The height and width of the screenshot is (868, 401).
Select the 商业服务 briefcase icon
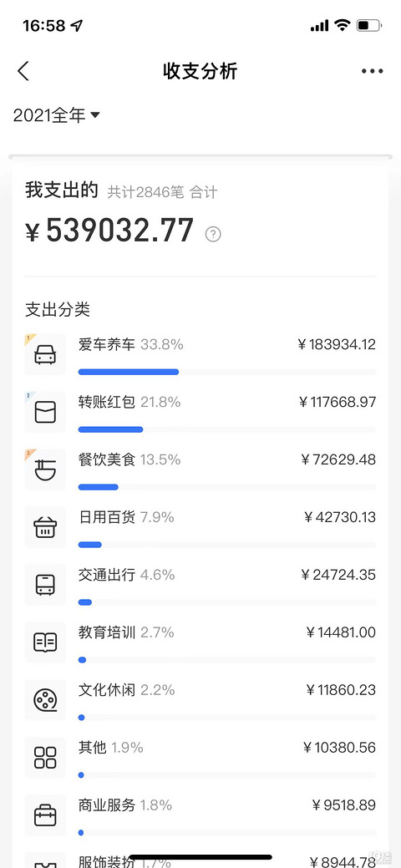coord(45,815)
